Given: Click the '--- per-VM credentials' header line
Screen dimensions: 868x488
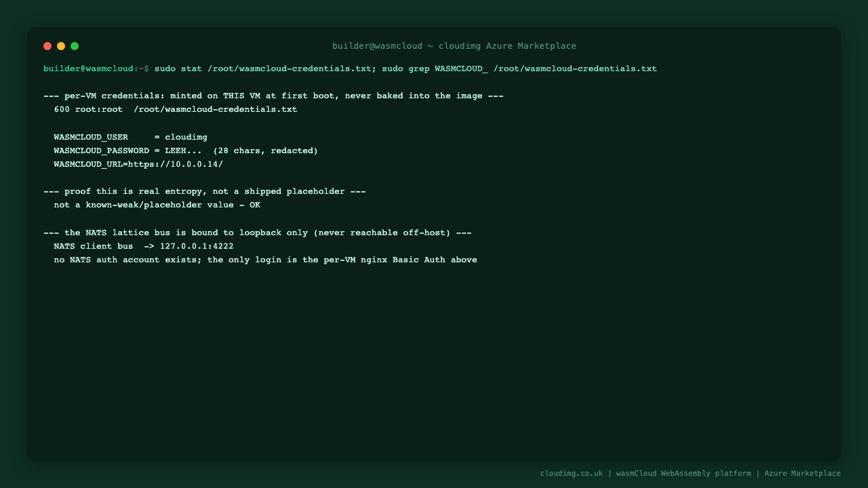Looking at the screenshot, I should [x=273, y=96].
